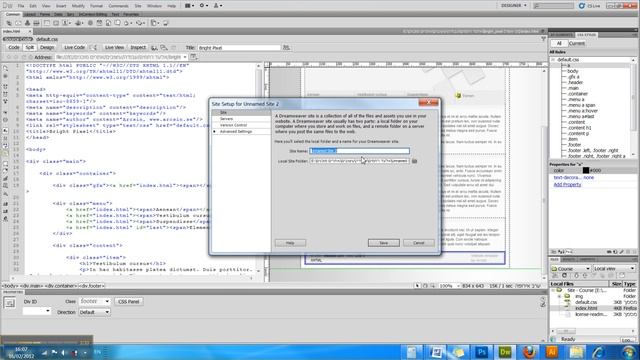Click the CSS panel edit rule pencil icon
The image size is (640, 360).
coord(622,252)
